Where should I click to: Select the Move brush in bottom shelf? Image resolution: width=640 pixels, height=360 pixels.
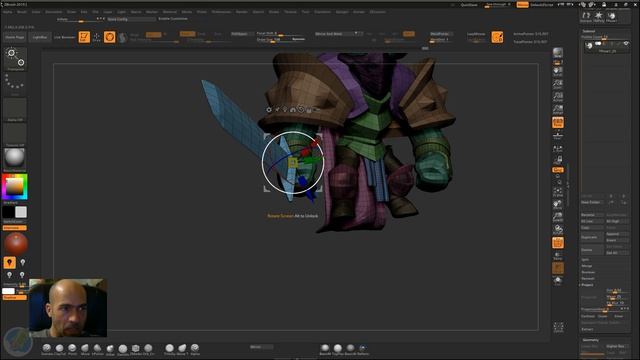click(x=85, y=349)
